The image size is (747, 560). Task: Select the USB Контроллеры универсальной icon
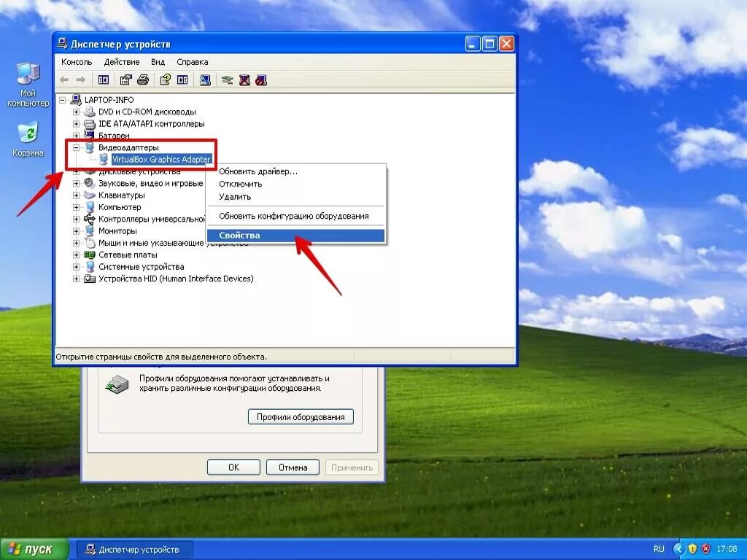pyautogui.click(x=90, y=219)
